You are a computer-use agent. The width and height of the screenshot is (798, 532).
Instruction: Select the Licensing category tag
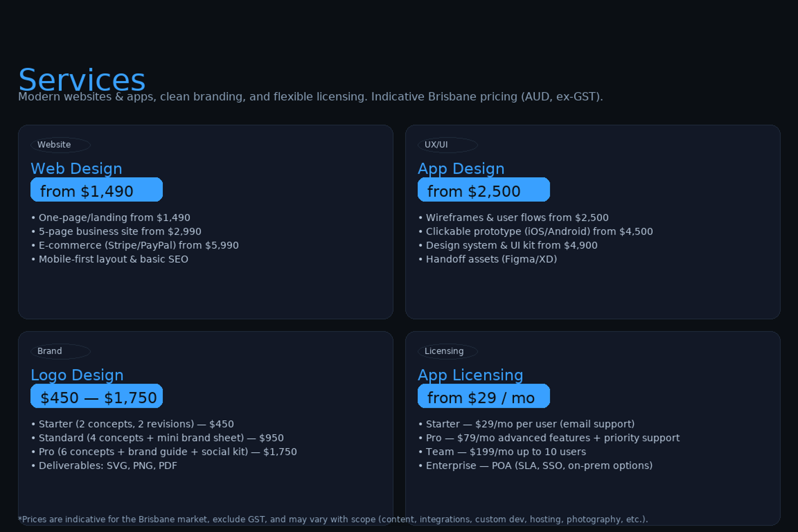point(447,351)
